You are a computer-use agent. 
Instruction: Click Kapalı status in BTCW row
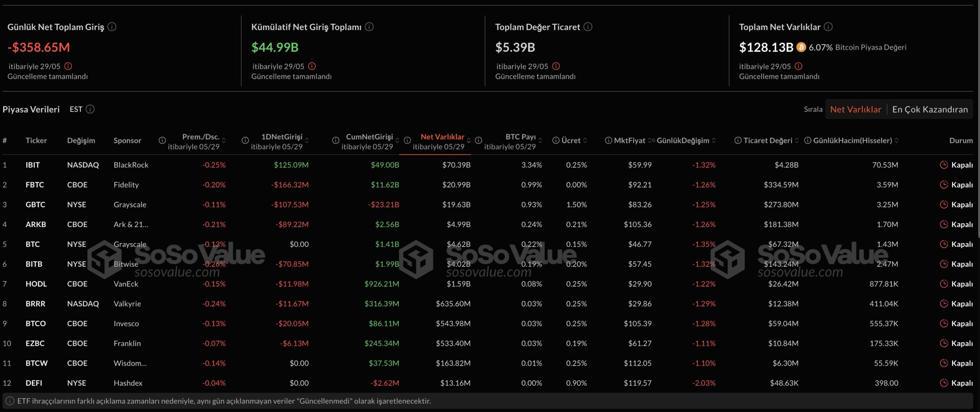[x=962, y=363]
